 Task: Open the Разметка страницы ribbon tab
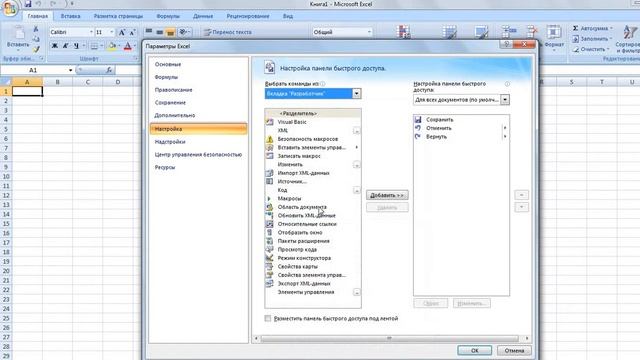pos(118,16)
